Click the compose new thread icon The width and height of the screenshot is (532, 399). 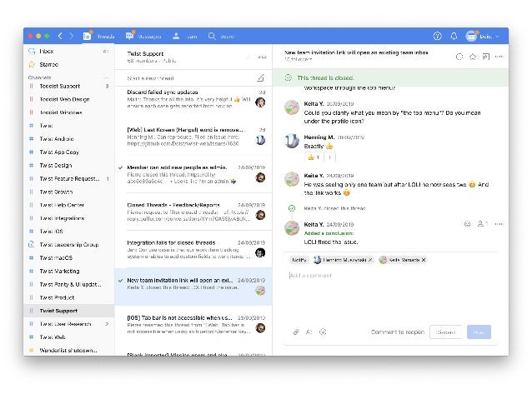(260, 78)
